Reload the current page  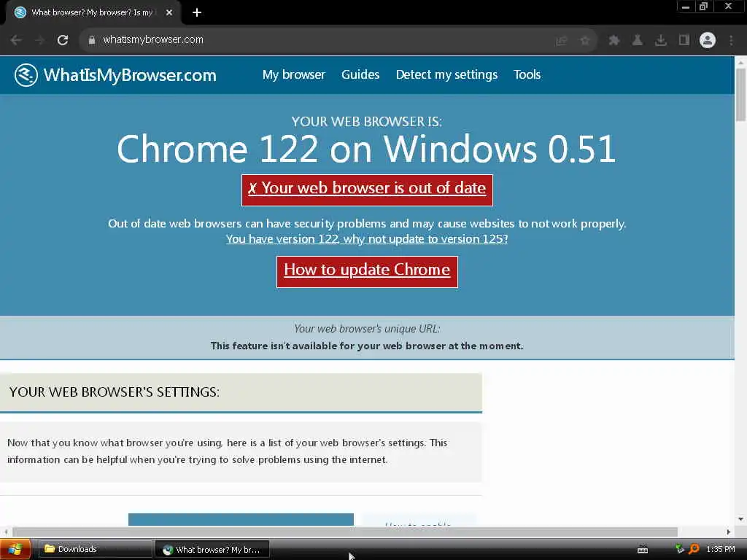(x=63, y=40)
